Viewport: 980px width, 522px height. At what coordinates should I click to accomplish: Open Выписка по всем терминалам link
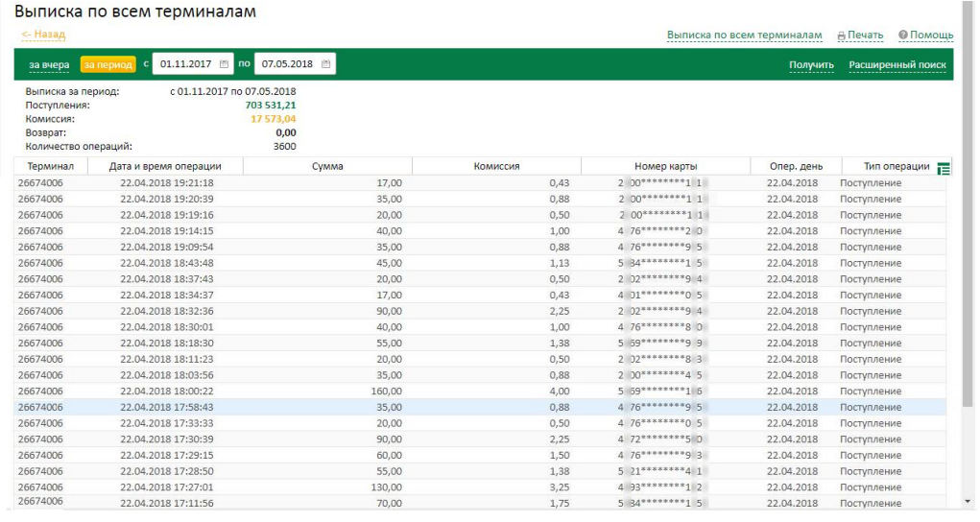[745, 35]
